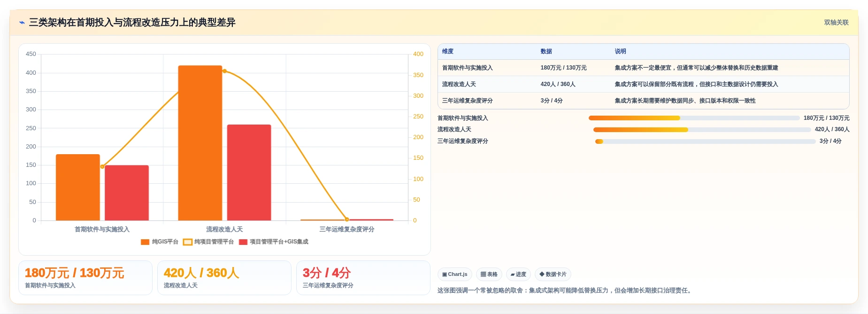This screenshot has height=314, width=868.
Task: Click the red 流程改造人天 bar
Action: click(249, 173)
